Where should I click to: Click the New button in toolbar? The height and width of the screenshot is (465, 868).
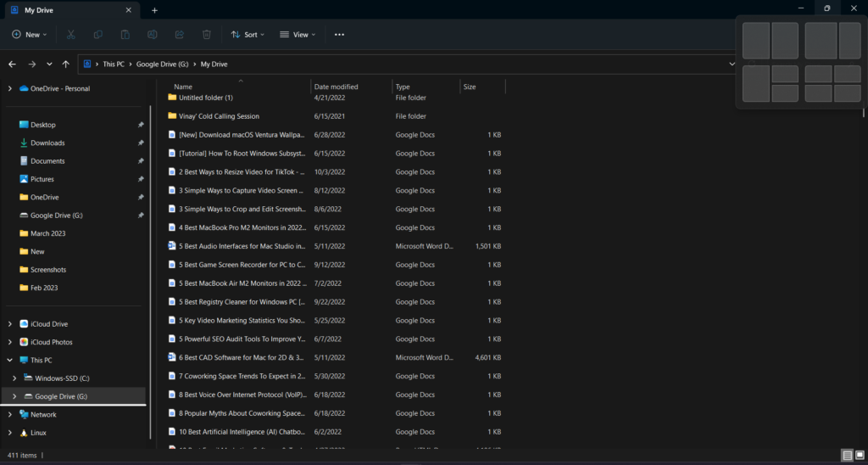27,35
